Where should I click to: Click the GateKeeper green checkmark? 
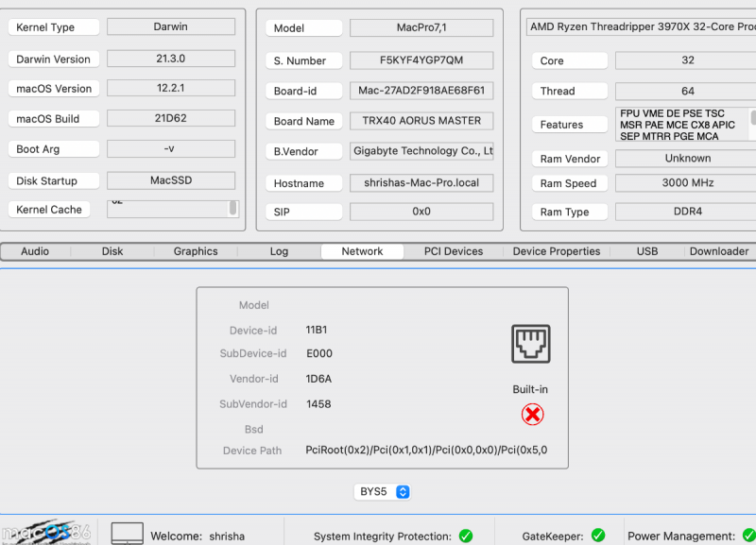(x=598, y=536)
